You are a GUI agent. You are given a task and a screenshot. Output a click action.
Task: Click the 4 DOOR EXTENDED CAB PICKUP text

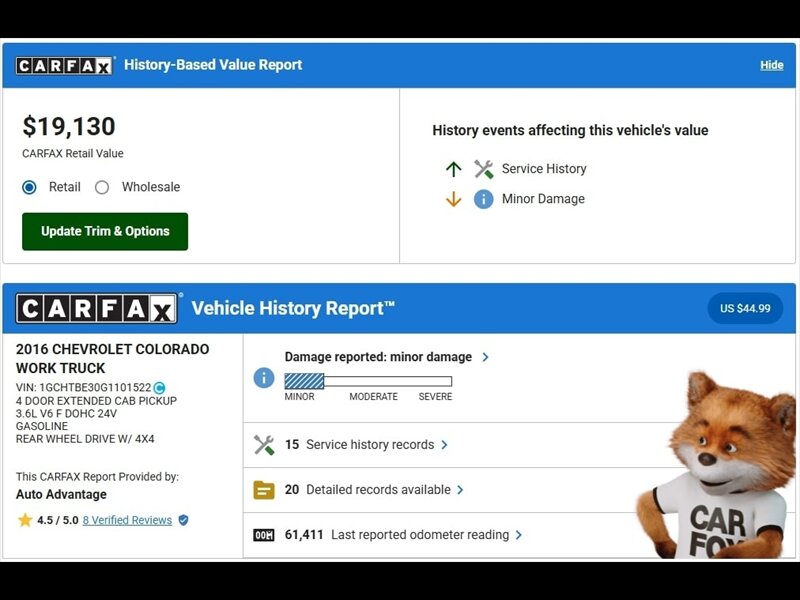click(96, 401)
